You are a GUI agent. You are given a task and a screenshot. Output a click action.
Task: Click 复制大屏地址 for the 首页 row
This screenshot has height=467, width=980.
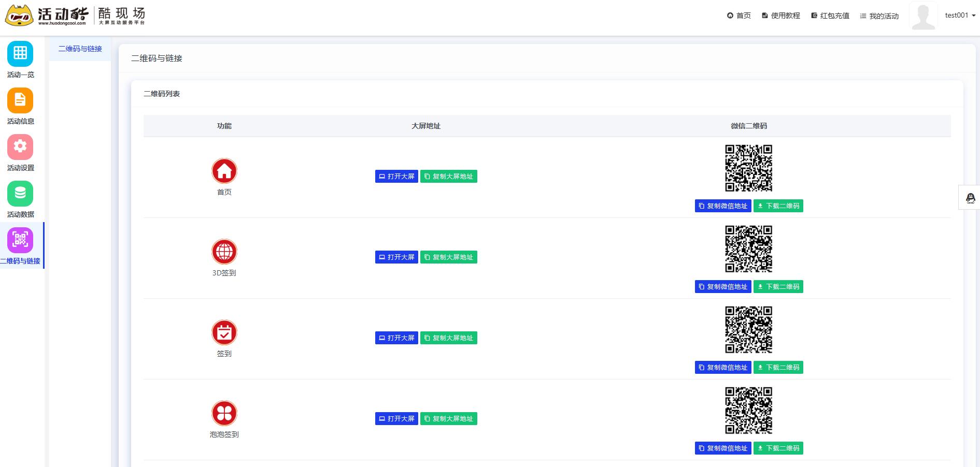(x=449, y=177)
